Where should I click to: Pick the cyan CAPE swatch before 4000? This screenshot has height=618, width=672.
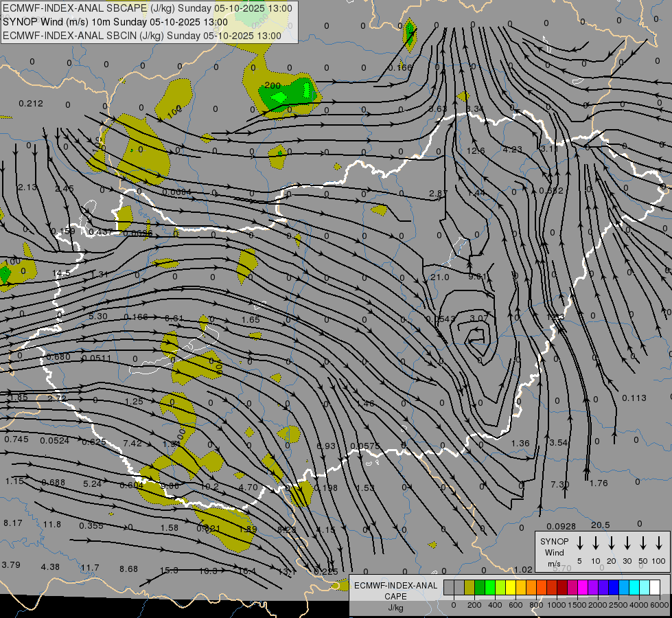point(634,588)
